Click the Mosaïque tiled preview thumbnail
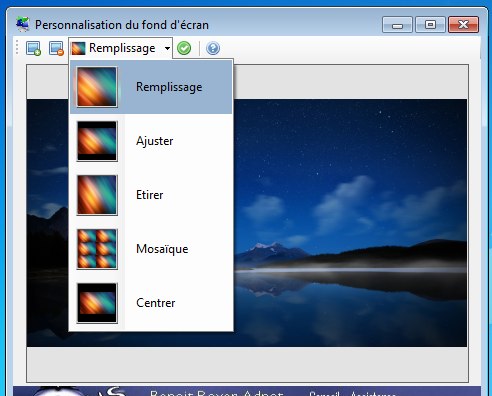Image resolution: width=492 pixels, height=396 pixels. 97,249
